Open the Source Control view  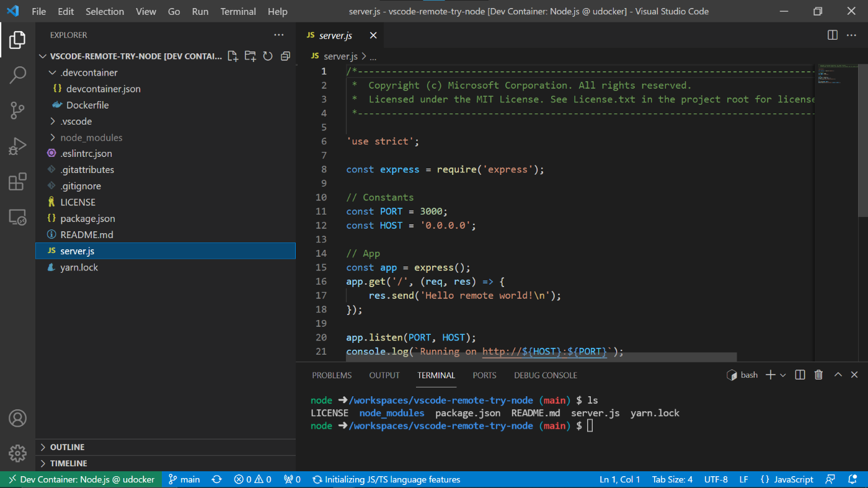(x=17, y=111)
